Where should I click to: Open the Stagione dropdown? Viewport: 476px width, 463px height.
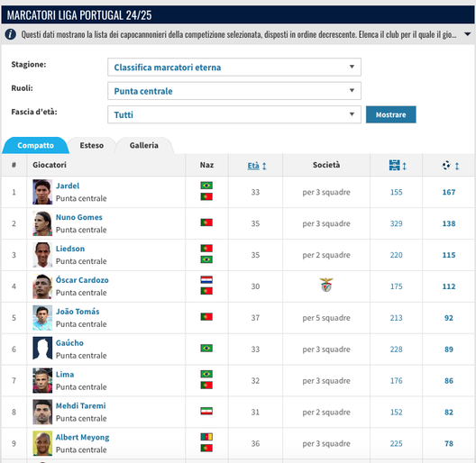(234, 67)
